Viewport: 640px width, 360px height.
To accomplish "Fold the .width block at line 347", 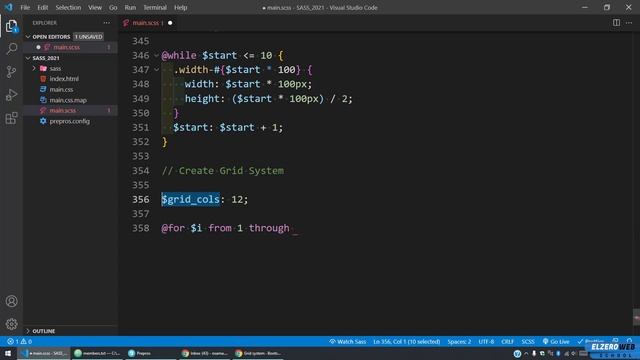I will tap(156, 70).
